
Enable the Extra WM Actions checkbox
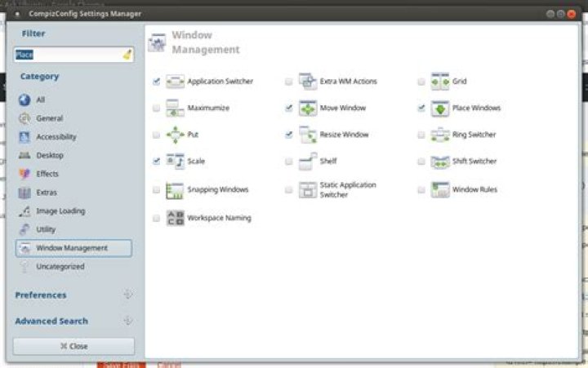[x=289, y=82]
